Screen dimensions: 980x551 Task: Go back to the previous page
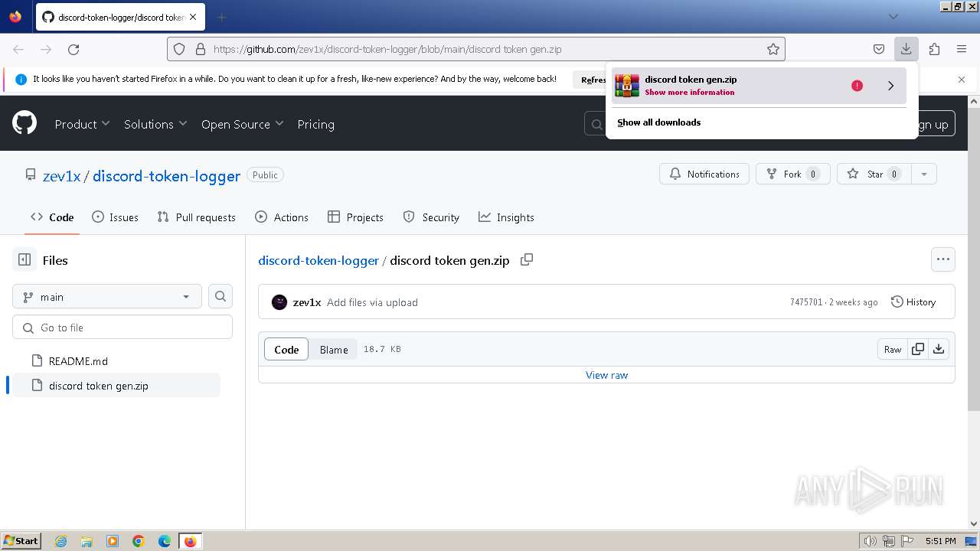coord(18,49)
